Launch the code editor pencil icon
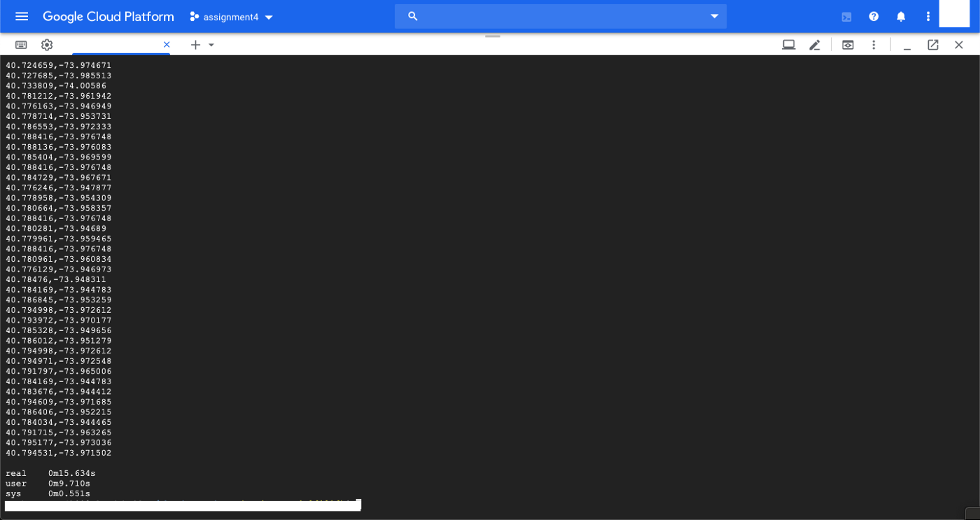980x520 pixels. (815, 45)
